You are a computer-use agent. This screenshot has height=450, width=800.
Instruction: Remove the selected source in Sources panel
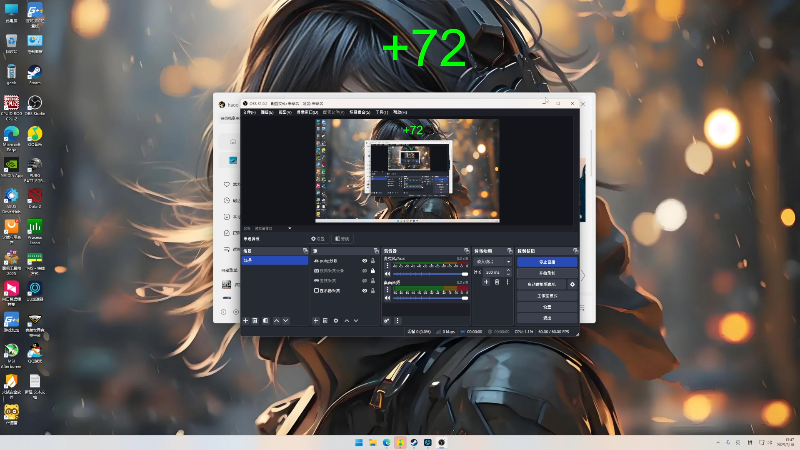[x=326, y=320]
